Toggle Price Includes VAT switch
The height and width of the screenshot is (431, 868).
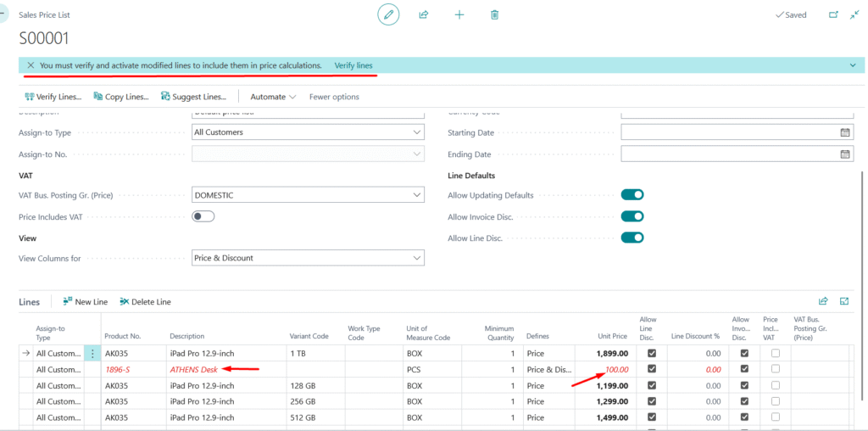click(x=203, y=216)
